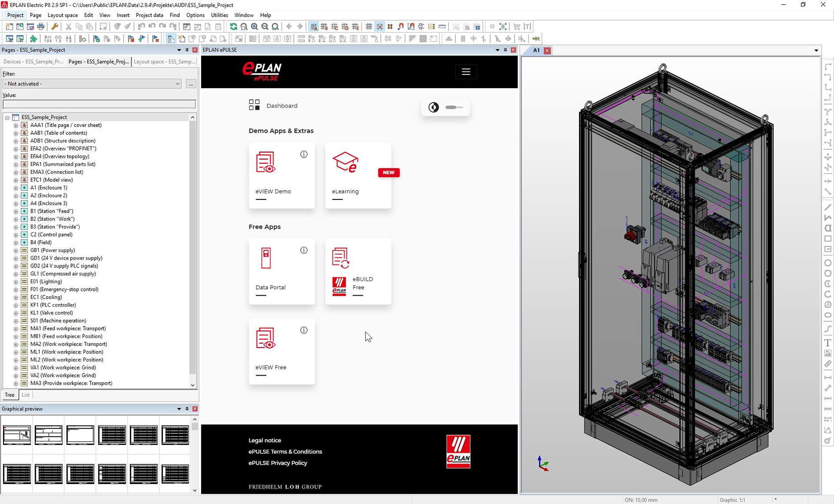This screenshot has width=834, height=504.
Task: Click the zoom in magnifier icon
Action: (x=255, y=27)
